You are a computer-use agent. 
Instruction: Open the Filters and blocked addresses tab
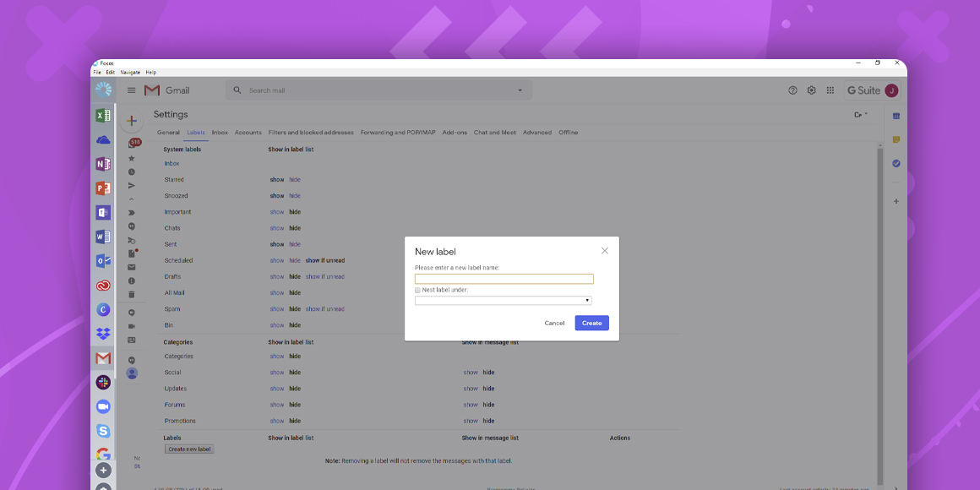[x=311, y=133]
